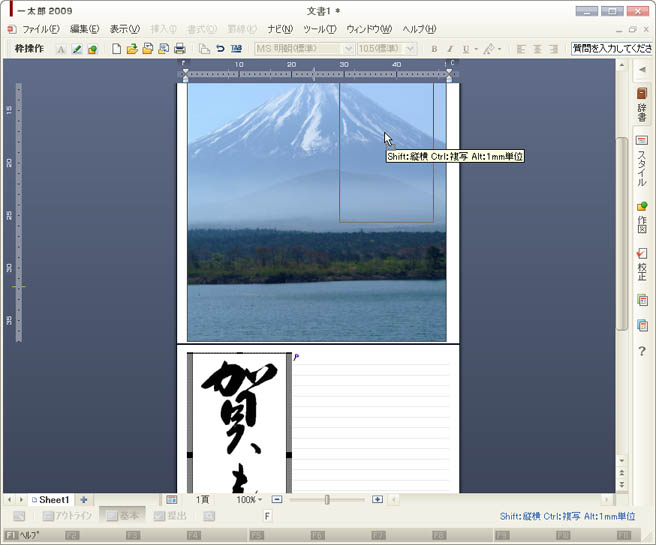Click the undo arrow icon
The width and height of the screenshot is (656, 545).
[220, 48]
